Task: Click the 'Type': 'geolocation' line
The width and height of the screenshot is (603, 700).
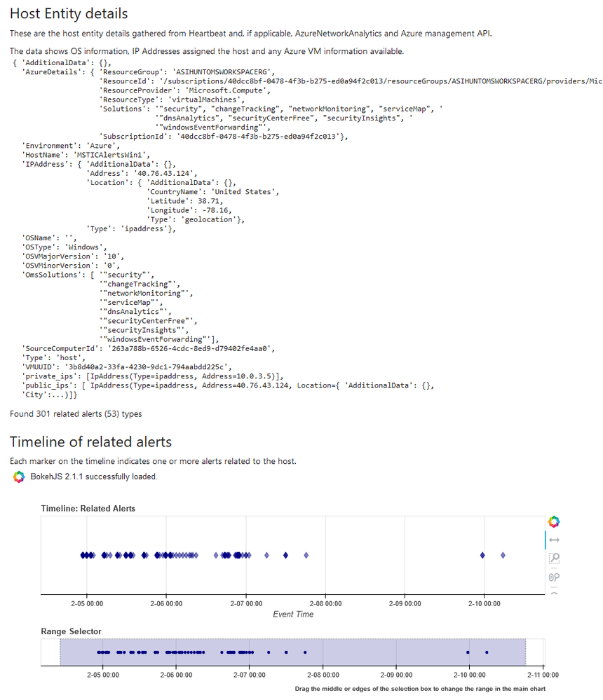Action: pyautogui.click(x=196, y=219)
